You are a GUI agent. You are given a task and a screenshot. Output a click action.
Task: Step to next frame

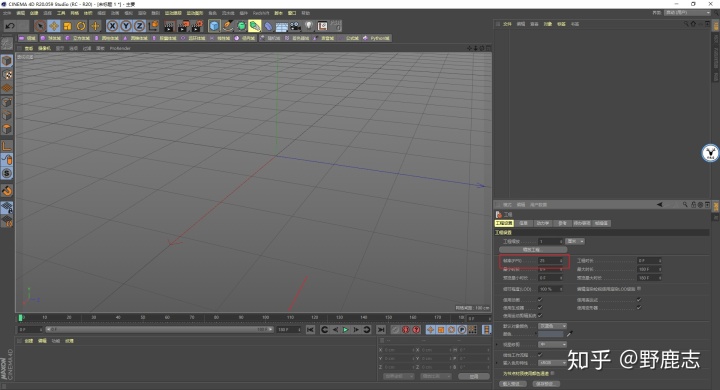[356, 330]
